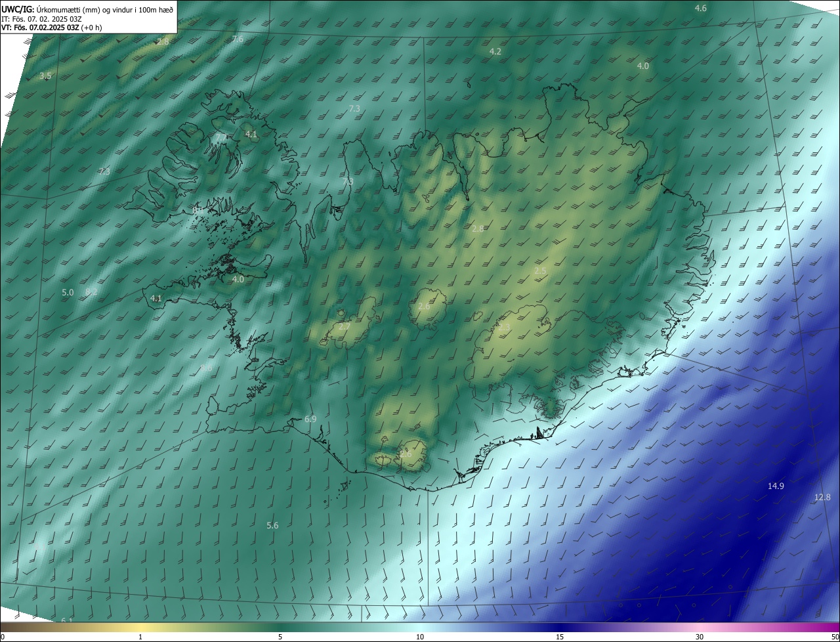Click the 0 tick on the color scale
840x642 pixels.
[3, 637]
